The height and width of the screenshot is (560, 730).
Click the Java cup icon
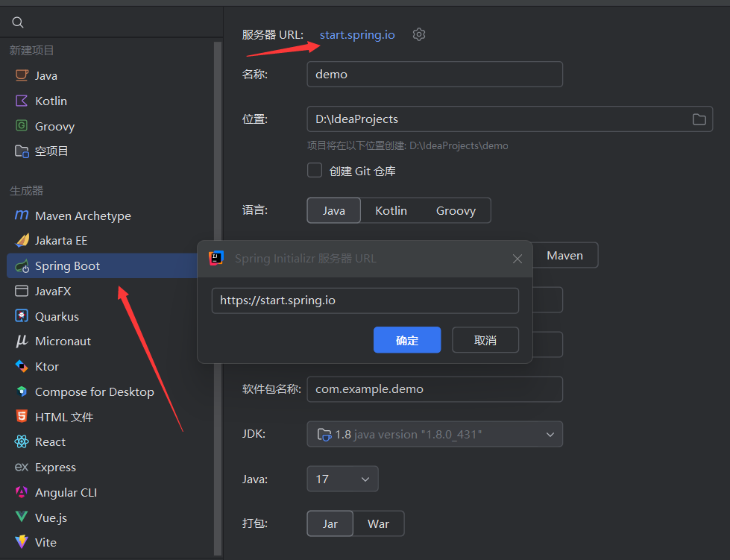coord(22,75)
